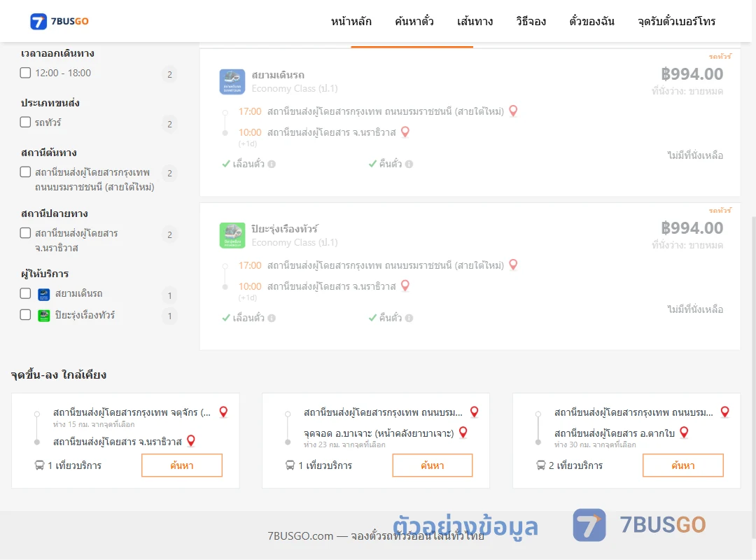Open map pin for ปิยะรุ่งเรืองทัวร์ arrival station

pos(405,286)
